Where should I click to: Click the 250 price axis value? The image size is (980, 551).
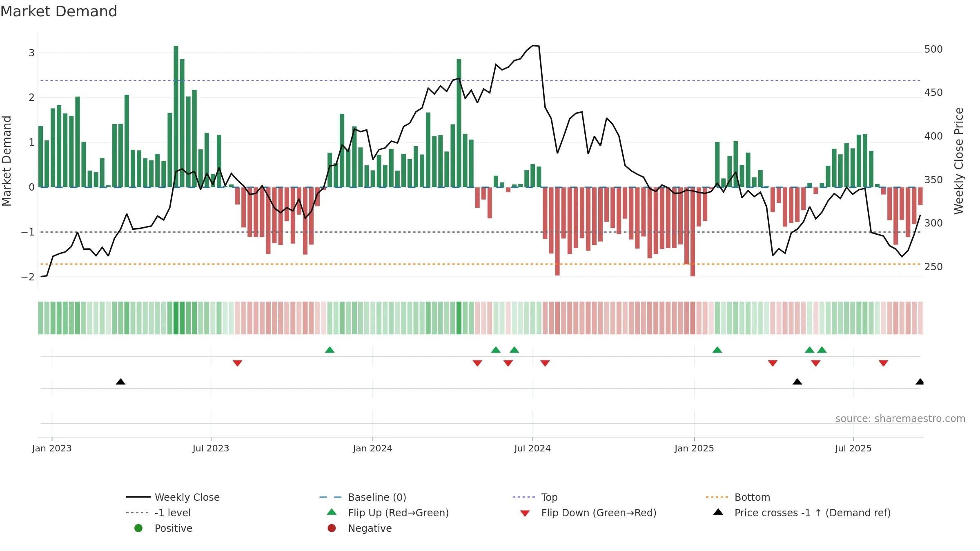tap(933, 267)
